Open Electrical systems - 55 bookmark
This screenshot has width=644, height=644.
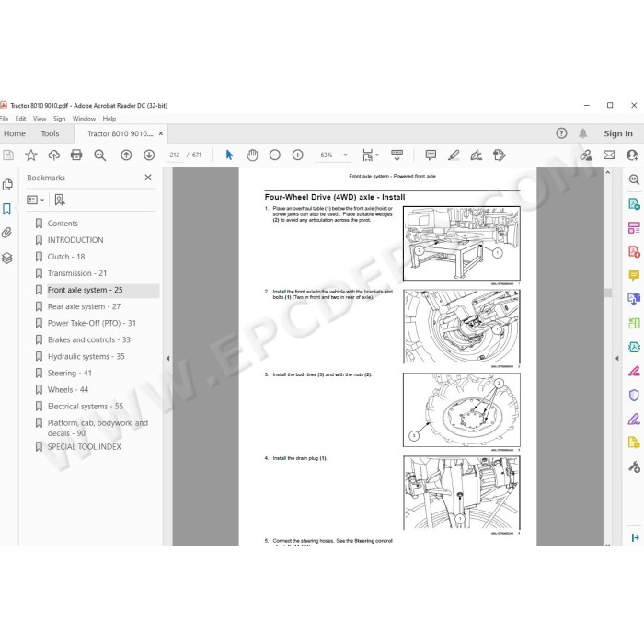pos(86,407)
